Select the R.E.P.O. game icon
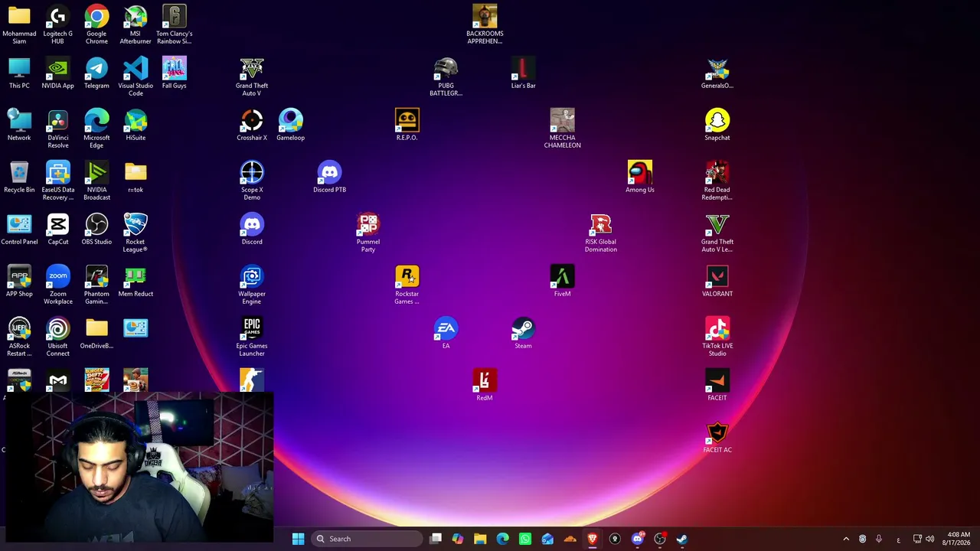This screenshot has width=980, height=551. 407,125
